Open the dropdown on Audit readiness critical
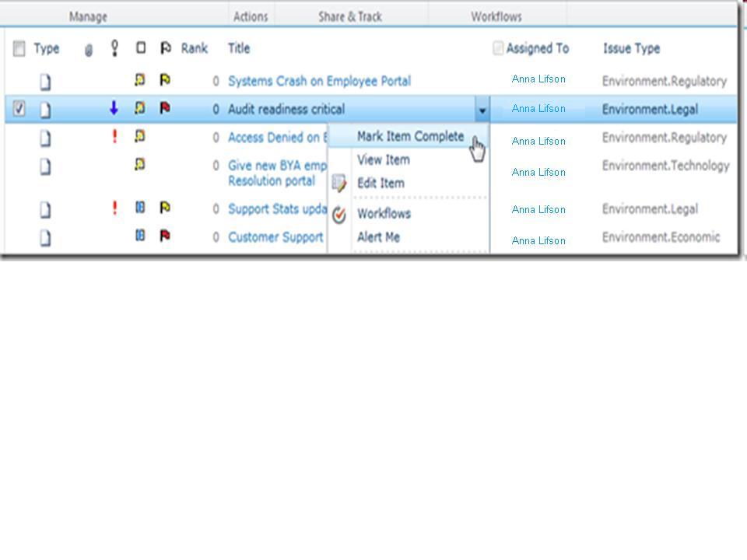Viewport: 747px width, 560px height. [x=482, y=110]
